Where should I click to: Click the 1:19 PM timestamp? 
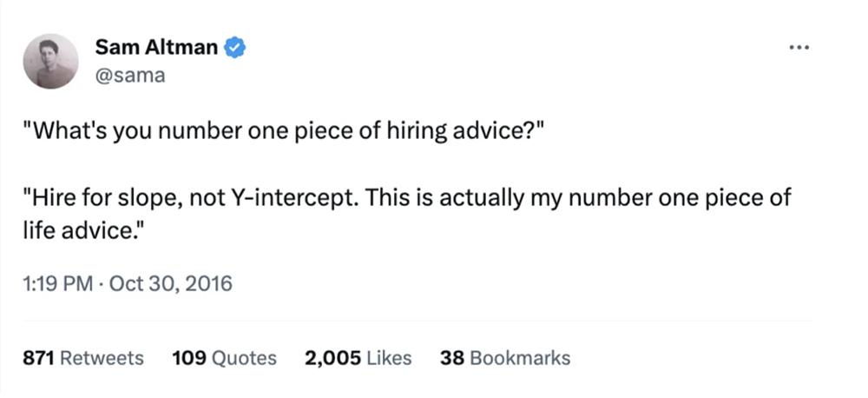[x=57, y=283]
